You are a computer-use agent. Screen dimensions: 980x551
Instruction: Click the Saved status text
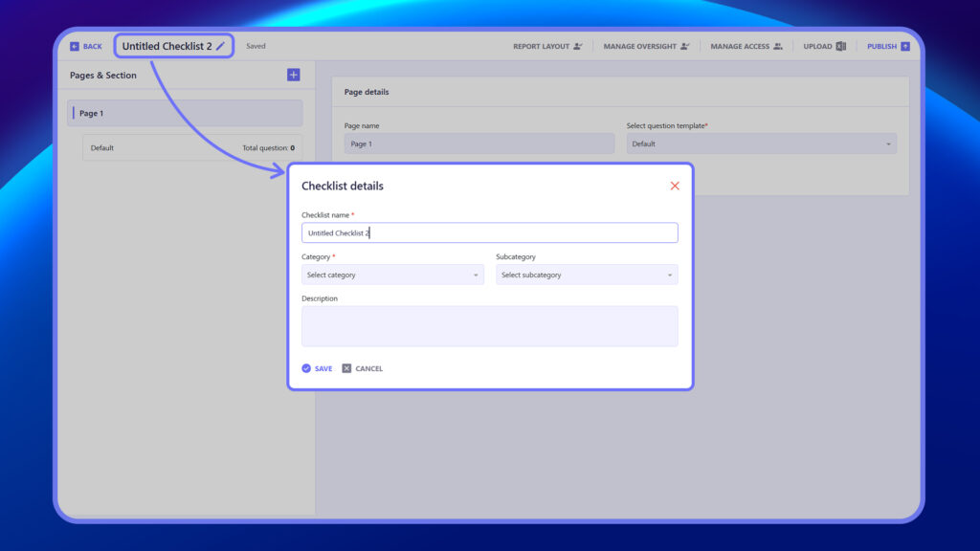(x=256, y=46)
